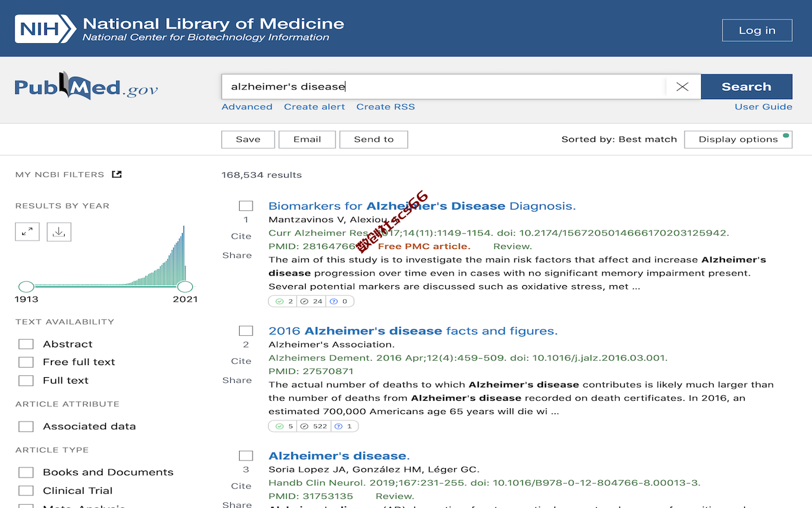Click PMID 31753135 text
Viewport: 812px width, 508px height.
(x=311, y=497)
